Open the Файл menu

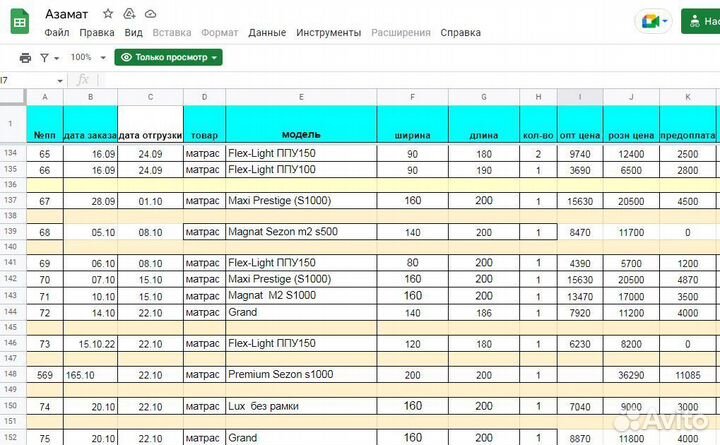tap(57, 33)
